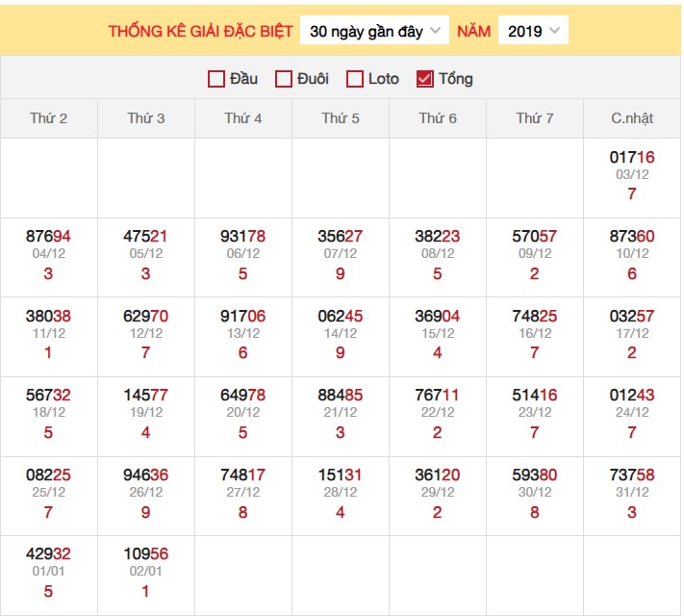Click the Thứ 5 column header
This screenshot has width=684, height=616.
tap(341, 118)
